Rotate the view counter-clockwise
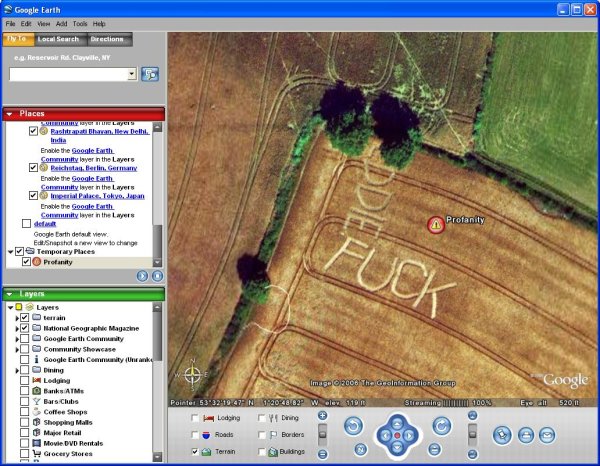This screenshot has width=600, height=466. [353, 426]
